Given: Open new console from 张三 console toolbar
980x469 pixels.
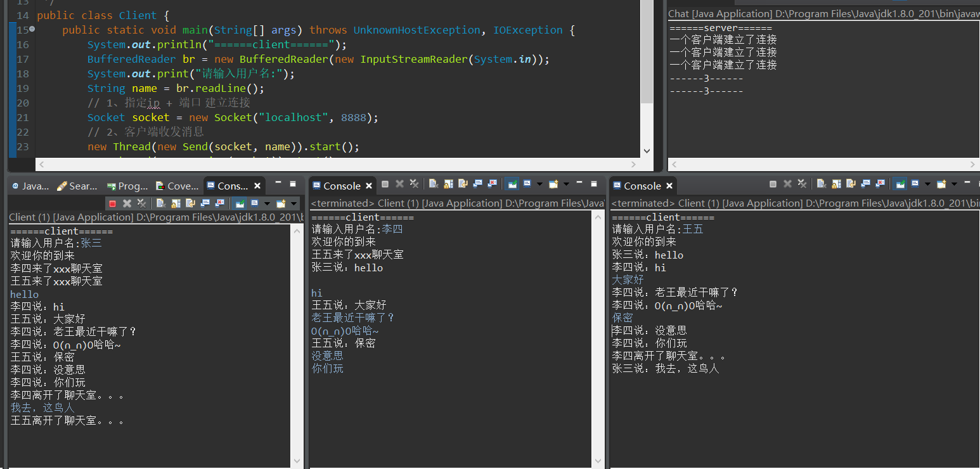Looking at the screenshot, I should coord(281,203).
